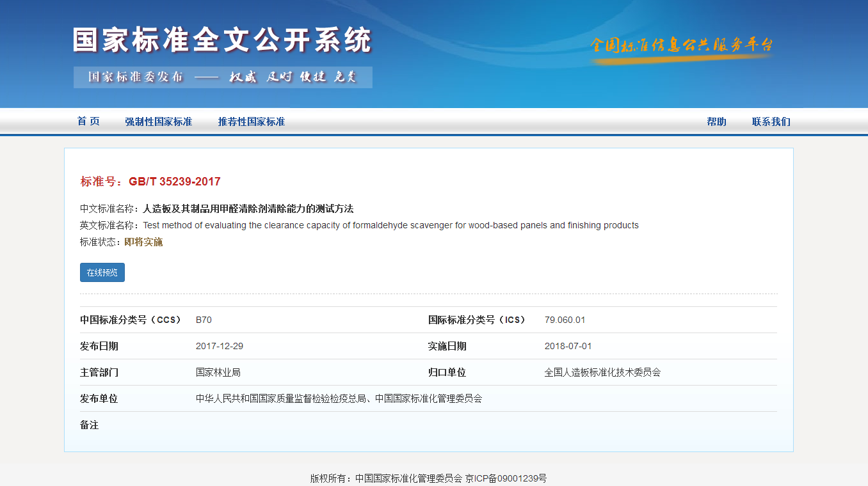The height and width of the screenshot is (486, 868).
Task: Click the 全国标准信息公共服务平台 calligraphy logo
Action: (x=681, y=45)
